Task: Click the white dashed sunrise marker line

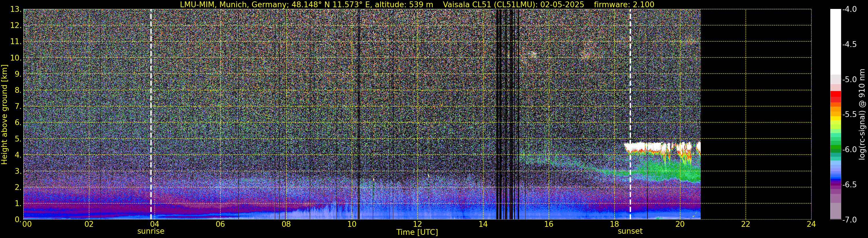Action: tap(151, 114)
